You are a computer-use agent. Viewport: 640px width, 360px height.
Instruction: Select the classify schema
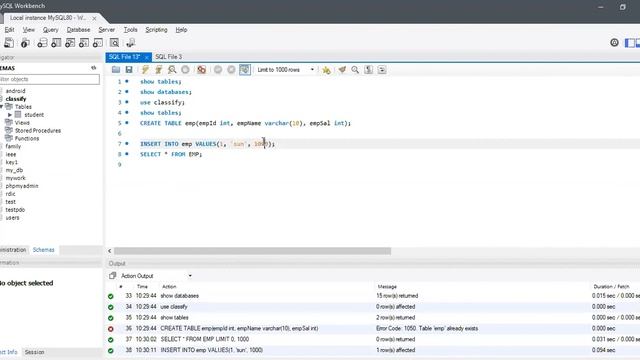point(16,99)
